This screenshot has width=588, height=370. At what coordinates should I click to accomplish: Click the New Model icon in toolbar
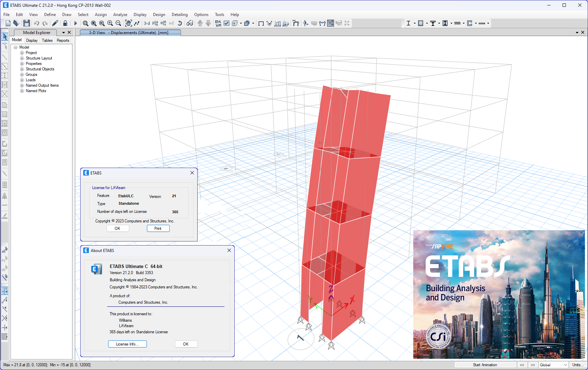click(x=8, y=23)
